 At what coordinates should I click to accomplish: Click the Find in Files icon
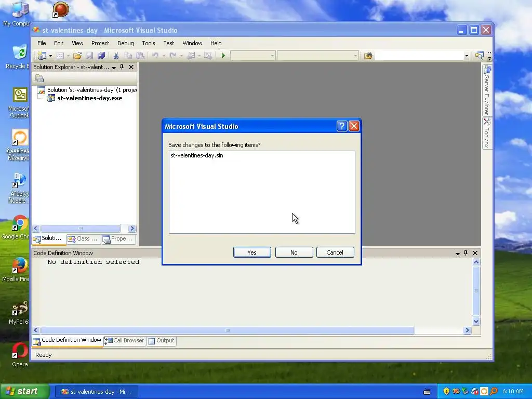(368, 56)
